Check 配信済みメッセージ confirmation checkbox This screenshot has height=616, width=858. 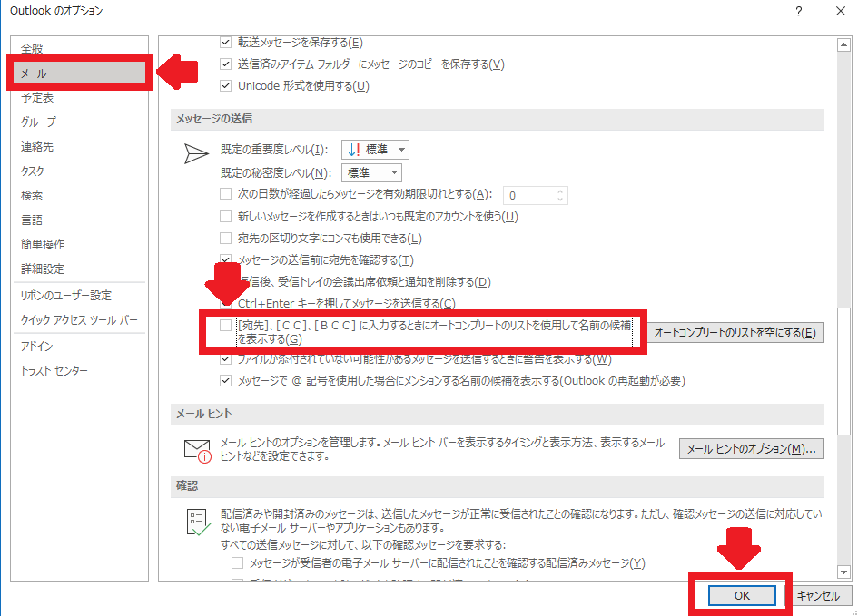(238, 563)
